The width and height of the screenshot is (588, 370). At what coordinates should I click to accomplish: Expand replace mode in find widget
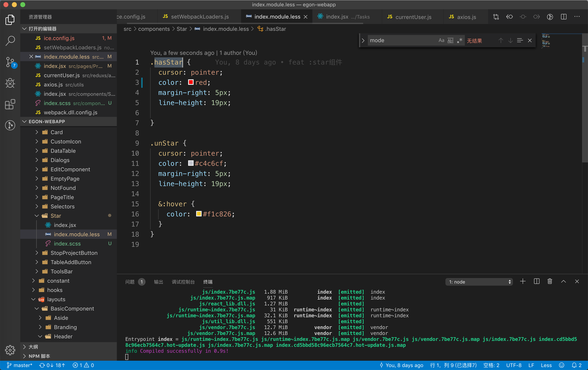tap(363, 40)
